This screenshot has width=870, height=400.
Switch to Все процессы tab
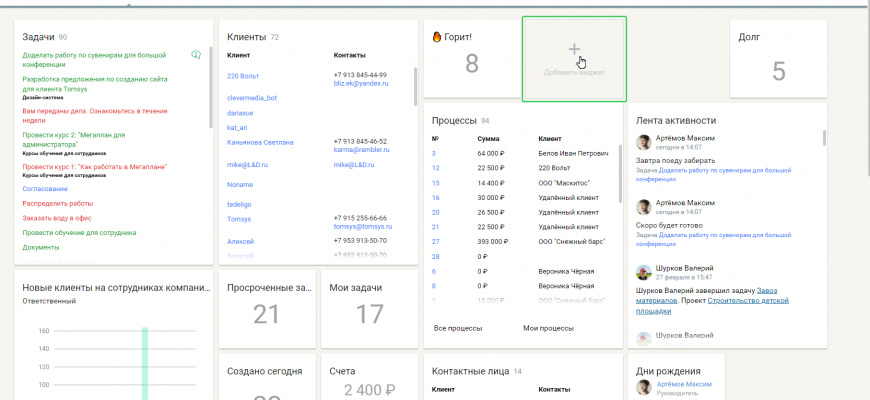pyautogui.click(x=458, y=328)
